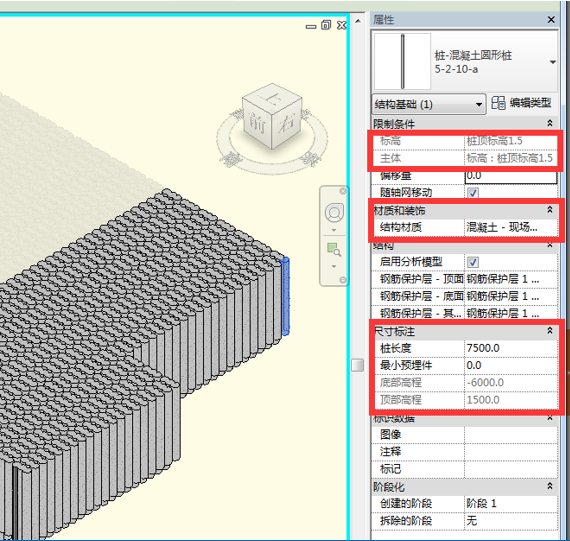Collapse the 阶段化 section
The height and width of the screenshot is (541, 570).
pyautogui.click(x=550, y=486)
